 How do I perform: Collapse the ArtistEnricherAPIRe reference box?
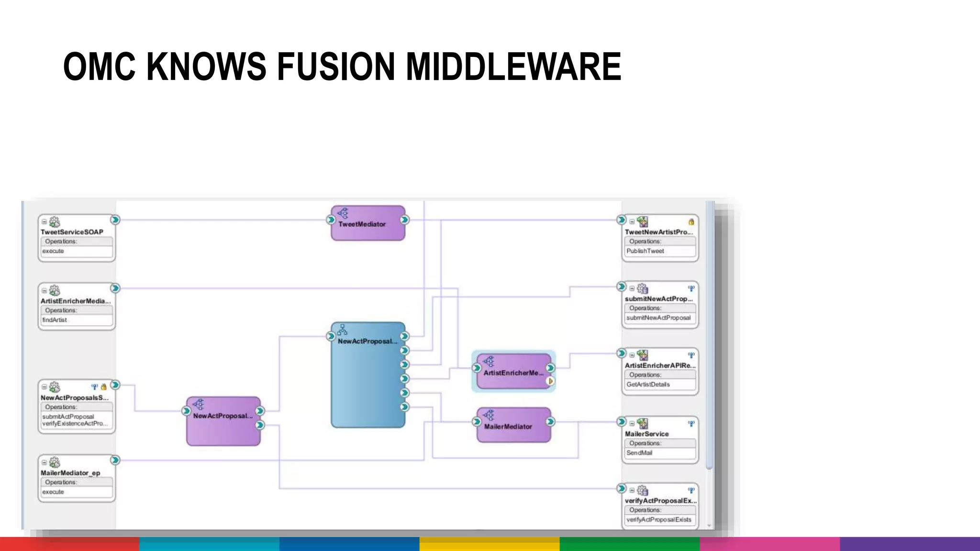(x=632, y=355)
